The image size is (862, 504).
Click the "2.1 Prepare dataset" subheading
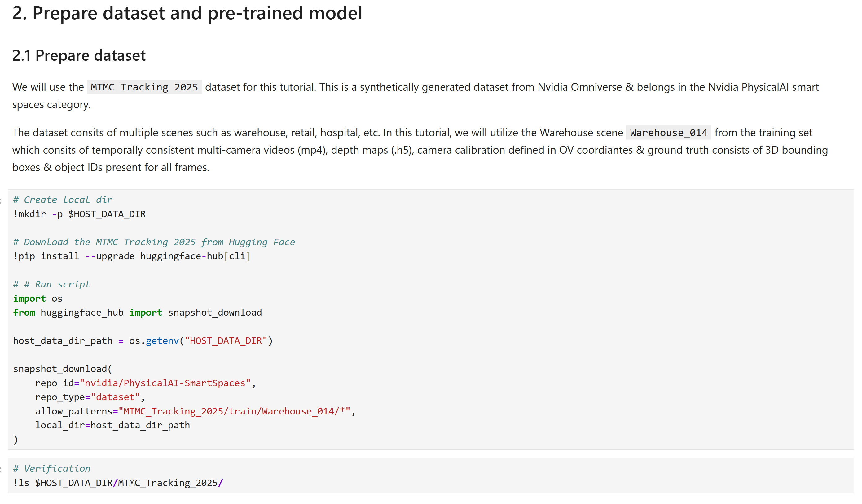(79, 55)
